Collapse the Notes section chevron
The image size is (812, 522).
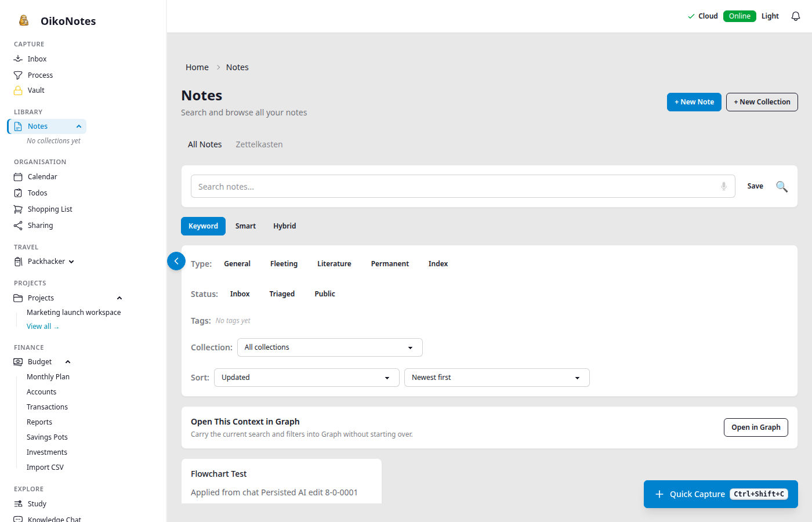[x=79, y=126]
